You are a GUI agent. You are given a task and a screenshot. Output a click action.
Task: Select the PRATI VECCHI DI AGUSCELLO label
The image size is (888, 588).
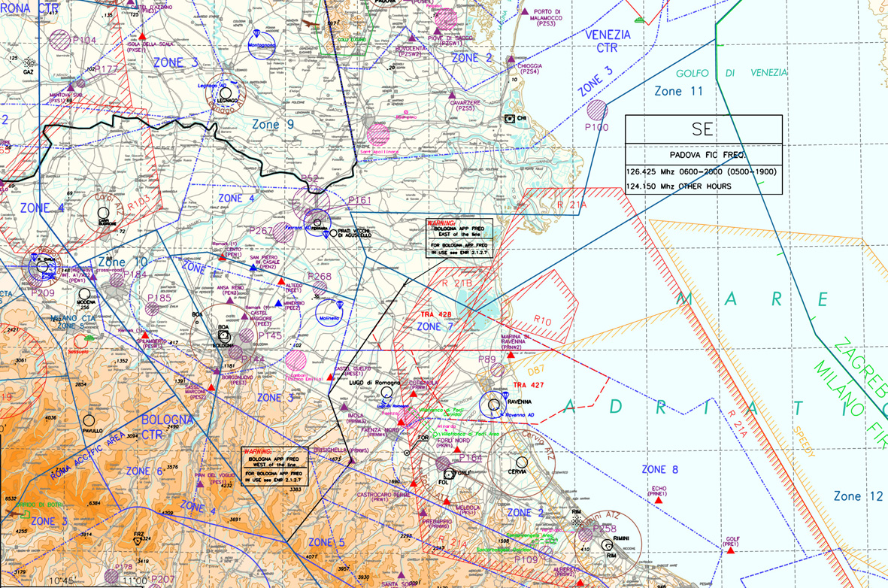click(x=354, y=233)
